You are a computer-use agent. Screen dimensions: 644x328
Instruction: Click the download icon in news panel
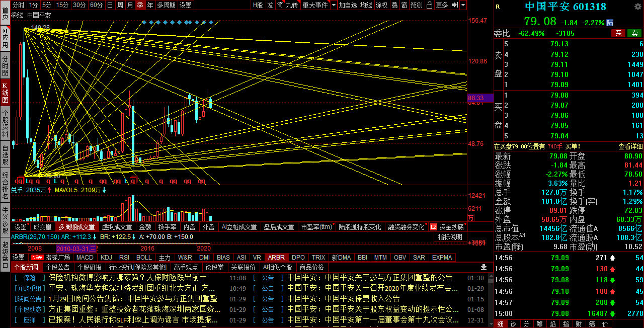[484, 267]
